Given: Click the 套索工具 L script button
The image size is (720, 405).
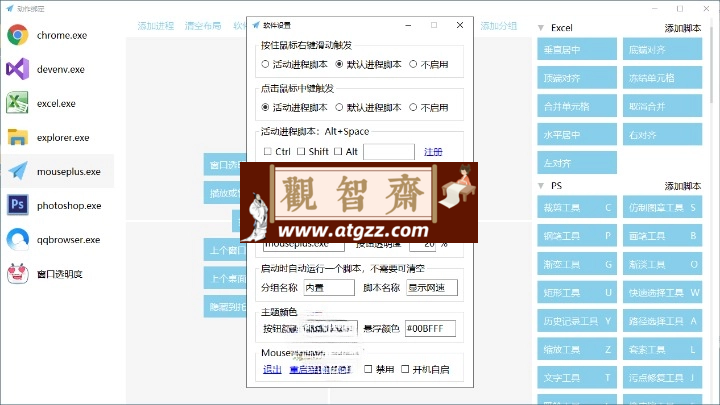Looking at the screenshot, I should [663, 349].
